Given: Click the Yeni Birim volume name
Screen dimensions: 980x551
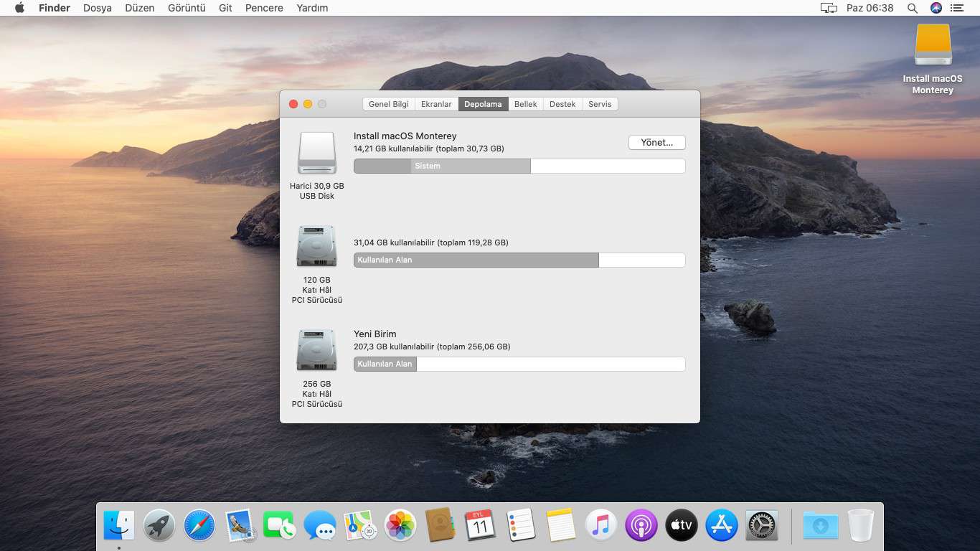Looking at the screenshot, I should point(375,334).
